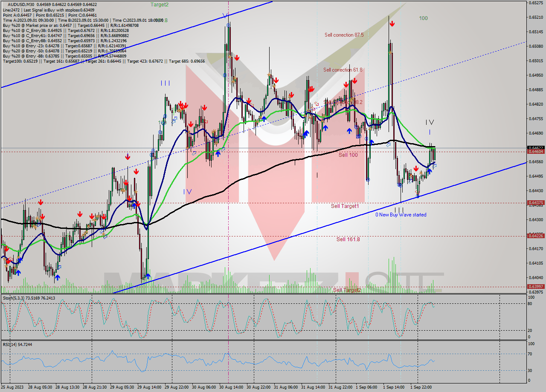Select the '1 Sep 14:00' time label
The height and width of the screenshot is (392, 546).
pyautogui.click(x=394, y=387)
